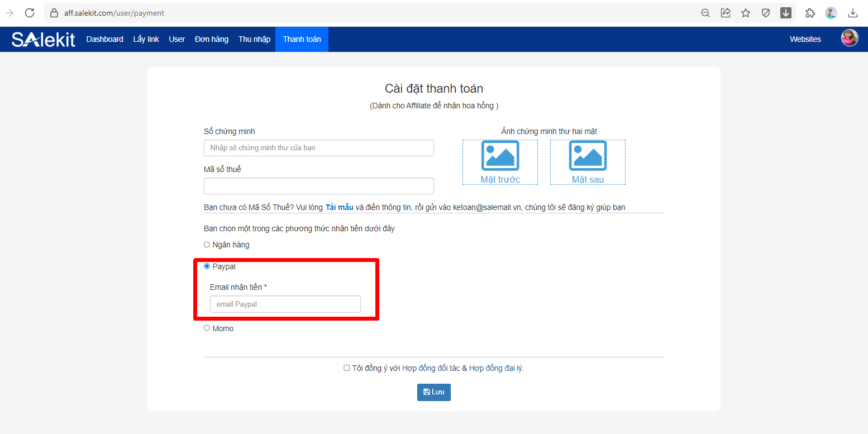Viewport: 868px width, 434px height.
Task: Open browser downloads tray icon
Action: (853, 13)
